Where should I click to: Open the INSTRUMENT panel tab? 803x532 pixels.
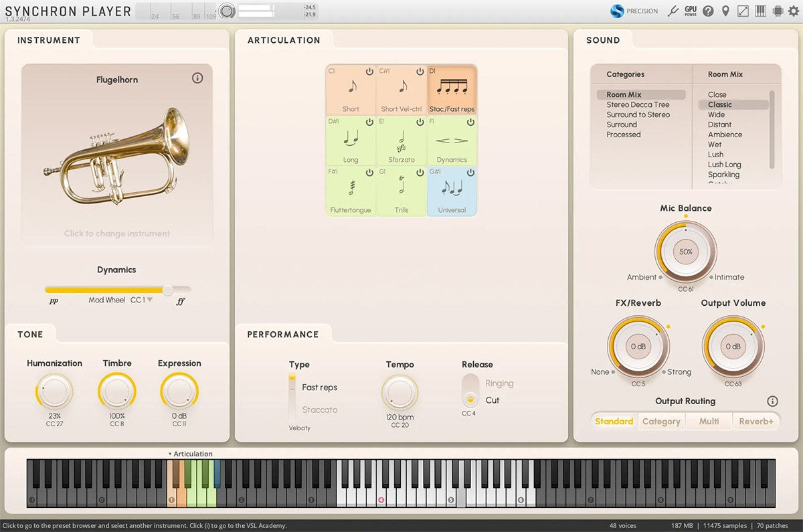click(x=49, y=40)
